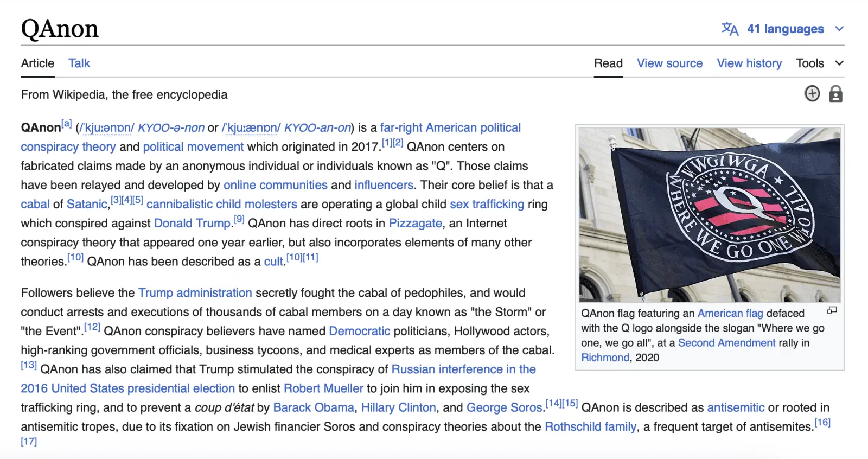Open the View history tab
The image size is (868, 459).
point(749,63)
